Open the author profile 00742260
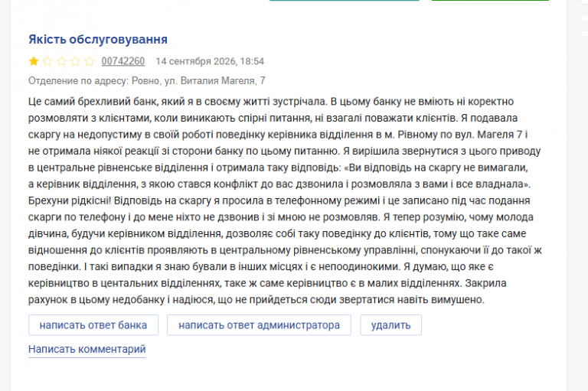The width and height of the screenshot is (588, 391). coord(123,61)
